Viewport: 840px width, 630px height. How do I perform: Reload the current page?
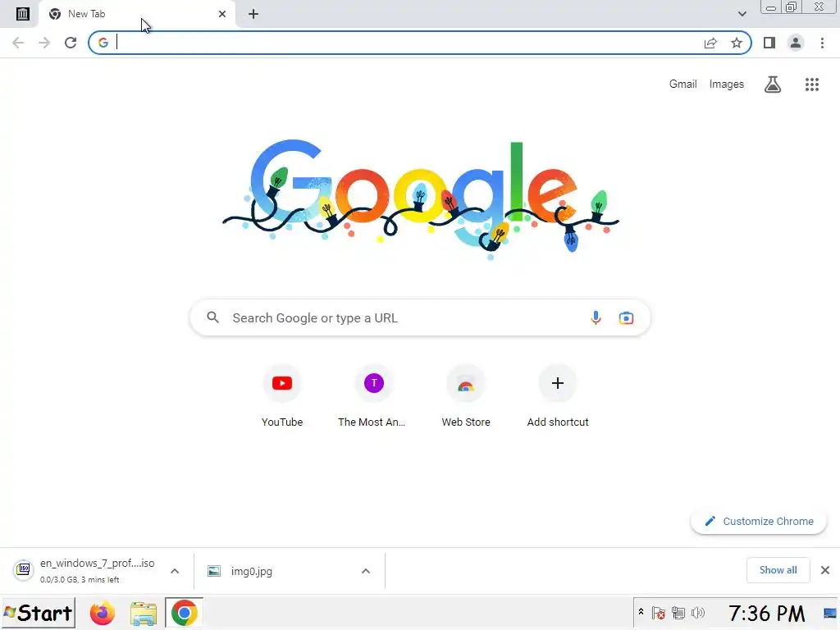click(71, 43)
